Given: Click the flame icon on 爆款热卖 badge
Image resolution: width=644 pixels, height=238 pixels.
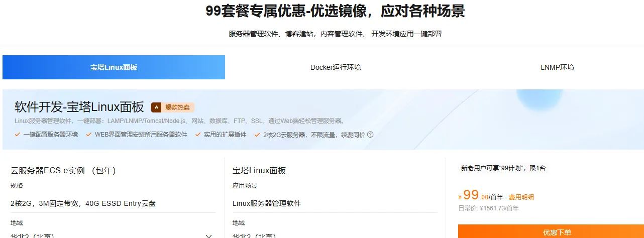Looking at the screenshot, I should [x=156, y=107].
